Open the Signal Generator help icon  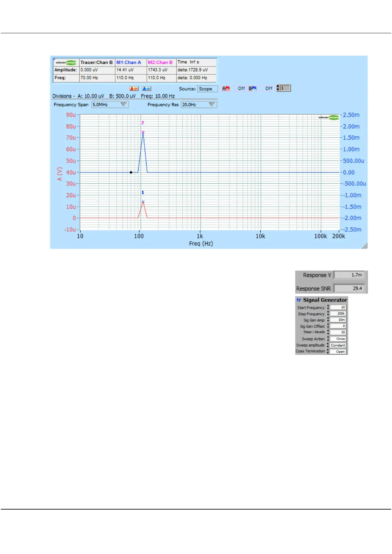pos(299,300)
